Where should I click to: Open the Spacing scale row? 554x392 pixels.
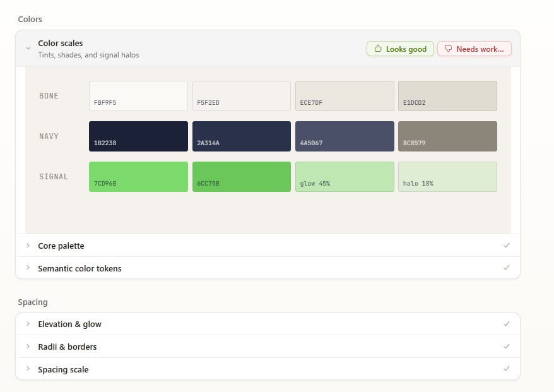(x=268, y=369)
